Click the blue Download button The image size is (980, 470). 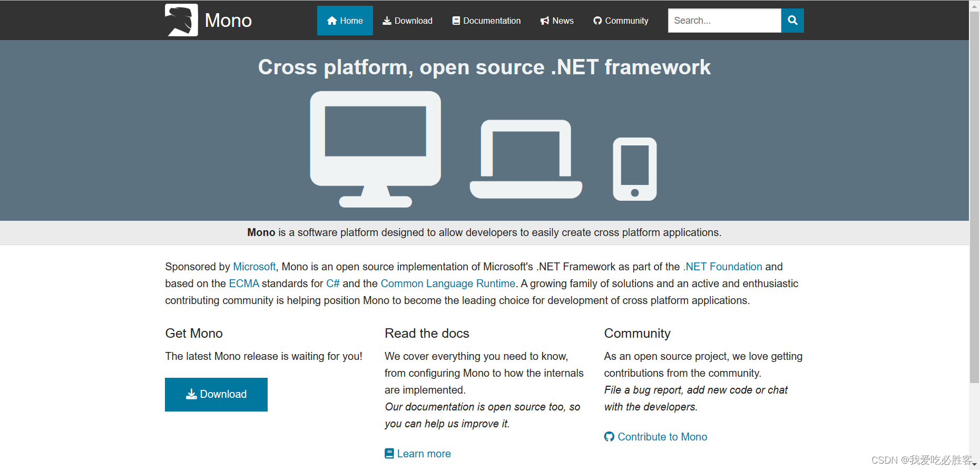coord(216,395)
